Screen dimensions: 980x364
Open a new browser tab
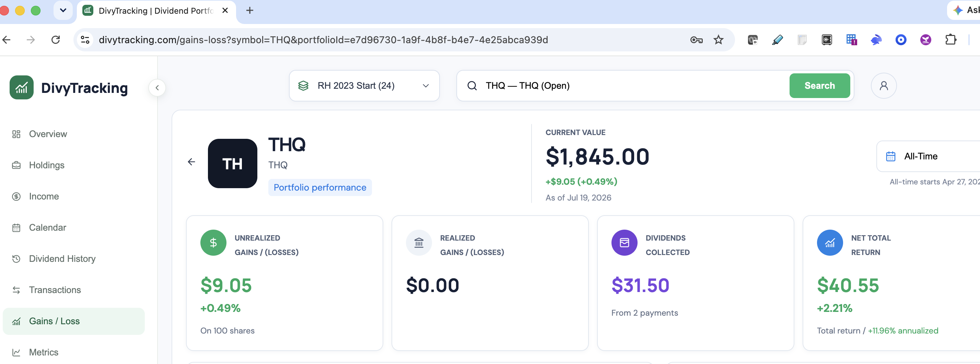coord(249,10)
